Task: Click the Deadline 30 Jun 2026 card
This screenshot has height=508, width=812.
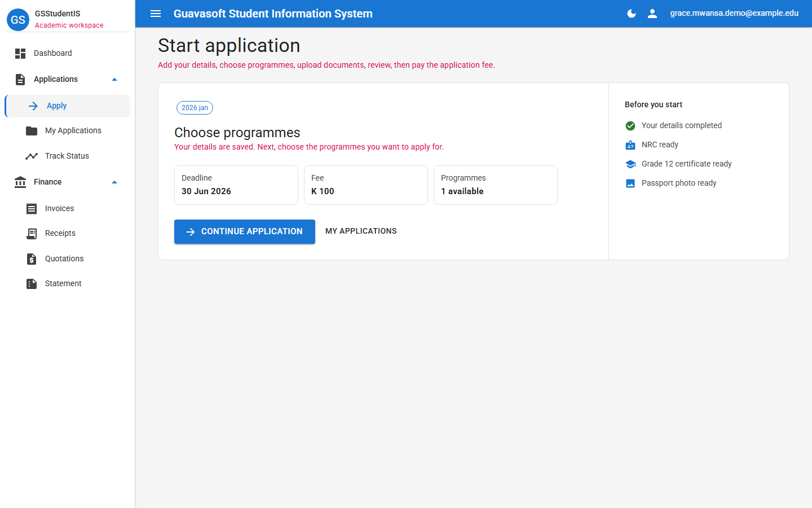Action: point(236,185)
